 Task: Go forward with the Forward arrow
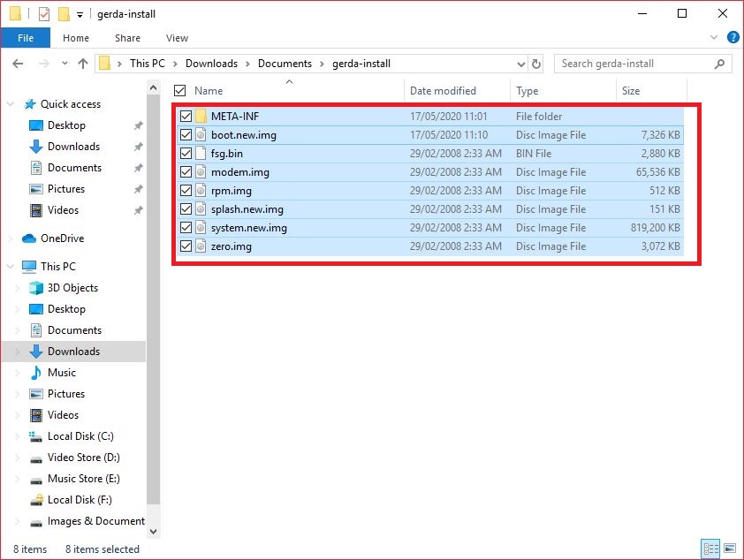(x=43, y=64)
